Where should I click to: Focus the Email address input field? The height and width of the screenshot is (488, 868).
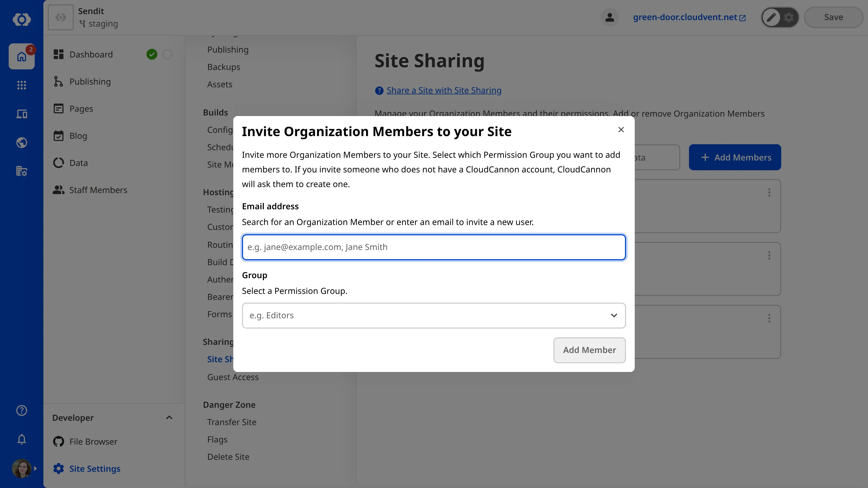(434, 247)
